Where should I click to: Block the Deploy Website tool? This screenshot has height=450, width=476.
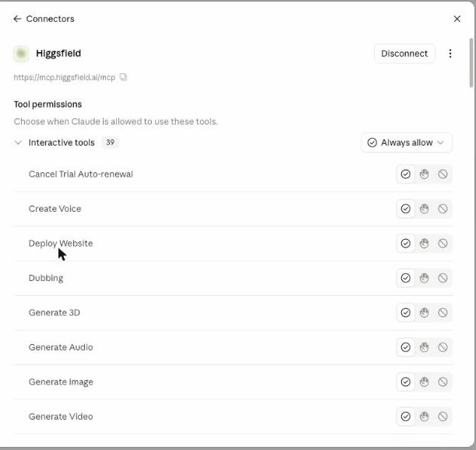pyautogui.click(x=443, y=244)
